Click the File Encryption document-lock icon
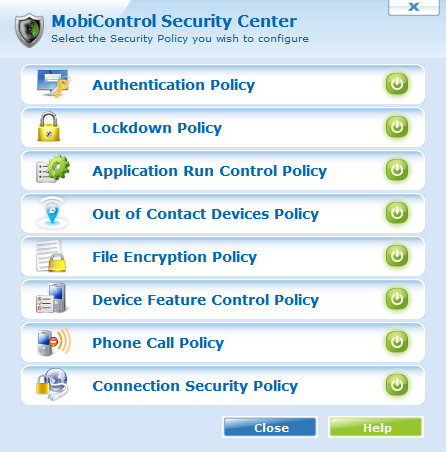This screenshot has height=452, width=446. 51,256
